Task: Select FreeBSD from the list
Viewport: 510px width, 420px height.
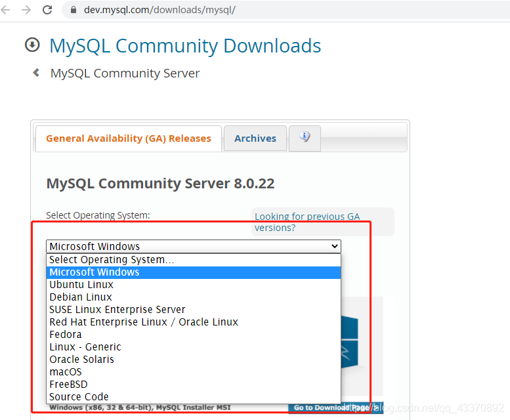Action: click(x=194, y=385)
